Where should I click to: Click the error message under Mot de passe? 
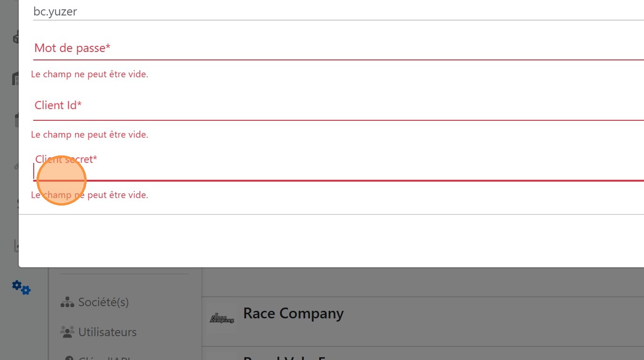click(89, 74)
